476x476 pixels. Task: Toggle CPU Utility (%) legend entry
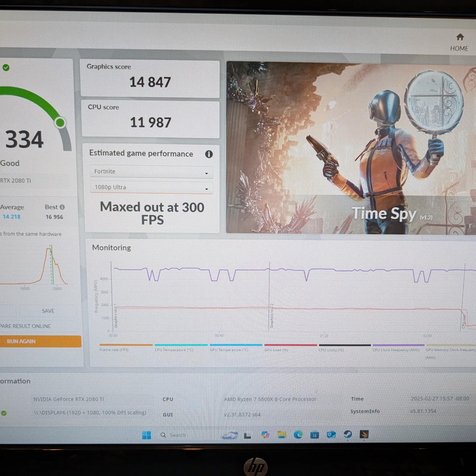tap(345, 348)
